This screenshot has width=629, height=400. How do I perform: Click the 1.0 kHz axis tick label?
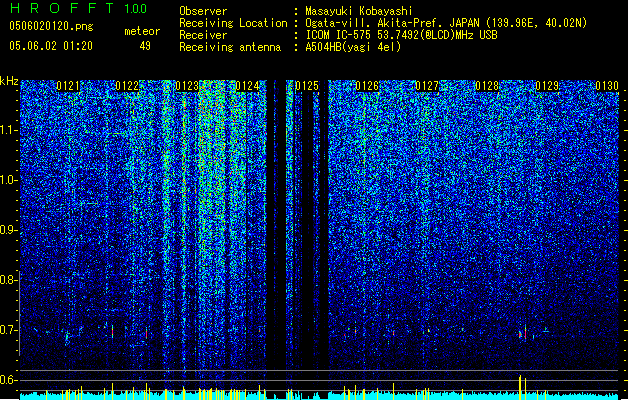[8, 180]
